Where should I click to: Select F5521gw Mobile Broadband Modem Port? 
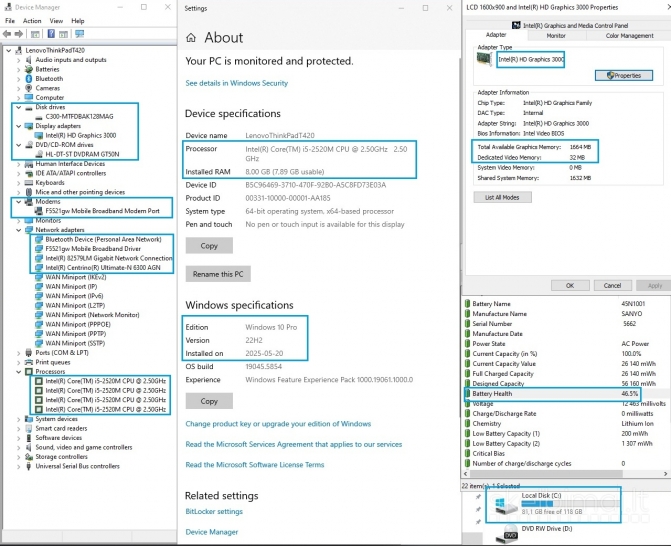102,211
